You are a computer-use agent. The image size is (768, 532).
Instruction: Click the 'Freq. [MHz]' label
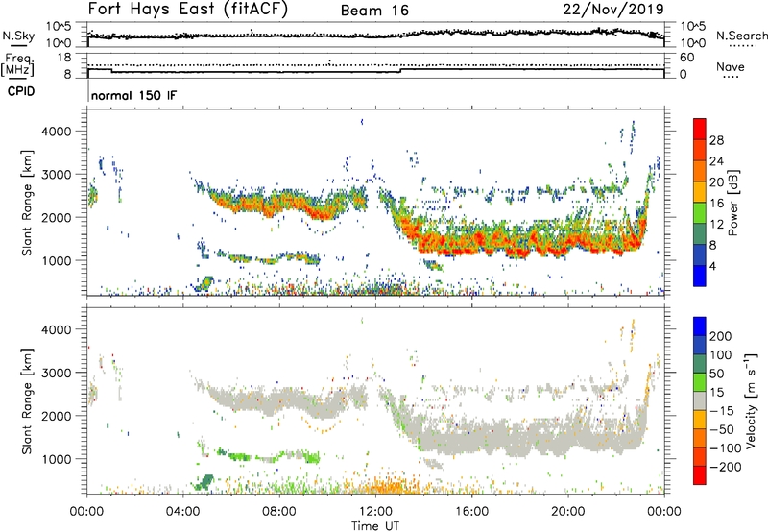[x=17, y=64]
